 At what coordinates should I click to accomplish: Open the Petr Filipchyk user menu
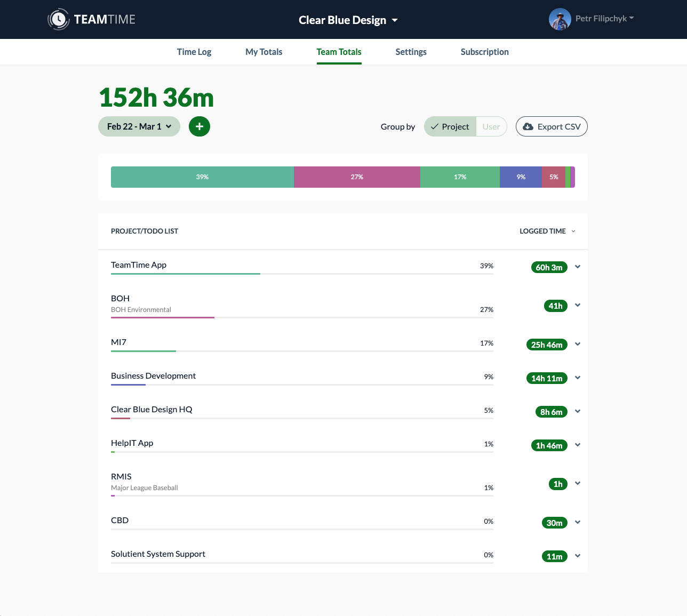[605, 19]
